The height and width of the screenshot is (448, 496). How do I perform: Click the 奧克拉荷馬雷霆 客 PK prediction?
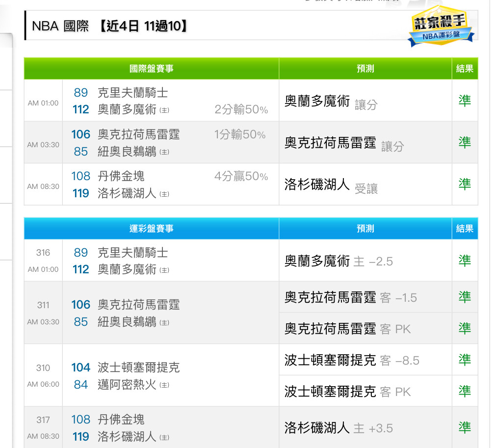[347, 329]
